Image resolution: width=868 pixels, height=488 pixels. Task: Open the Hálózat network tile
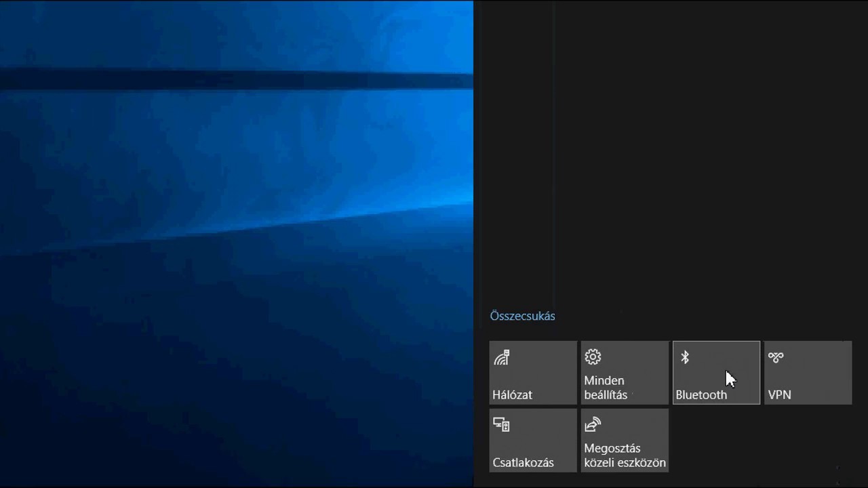point(533,373)
